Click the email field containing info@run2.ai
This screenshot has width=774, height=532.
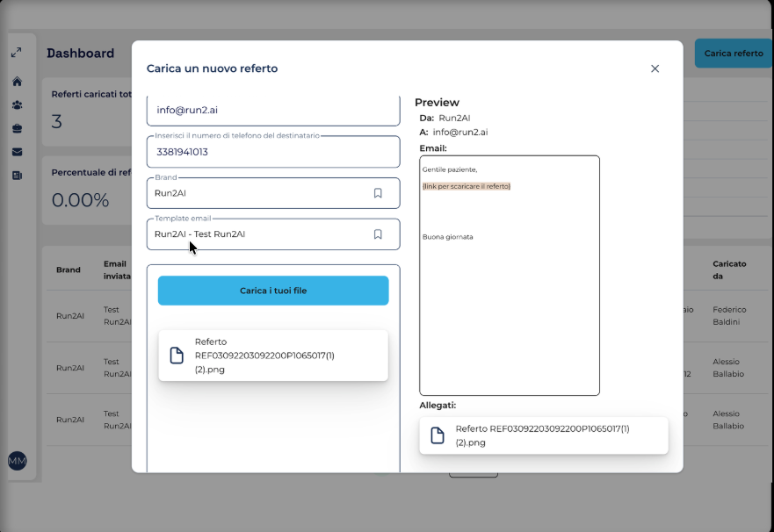272,111
